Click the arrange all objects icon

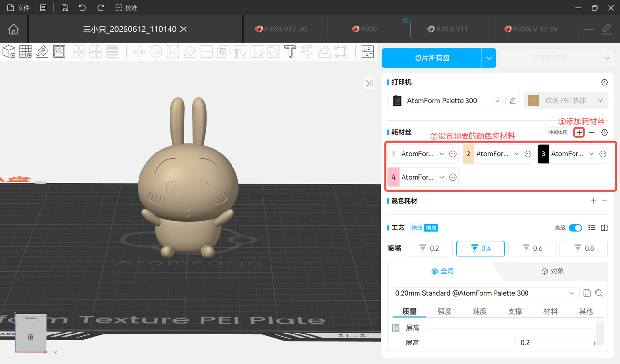(x=59, y=51)
